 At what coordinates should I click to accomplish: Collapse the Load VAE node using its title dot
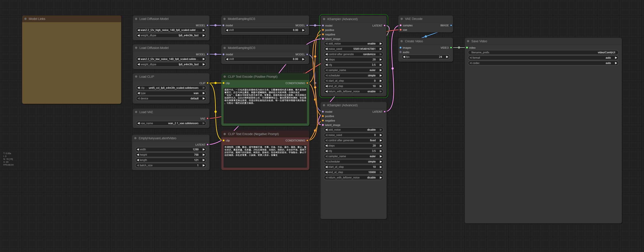pyautogui.click(x=136, y=112)
